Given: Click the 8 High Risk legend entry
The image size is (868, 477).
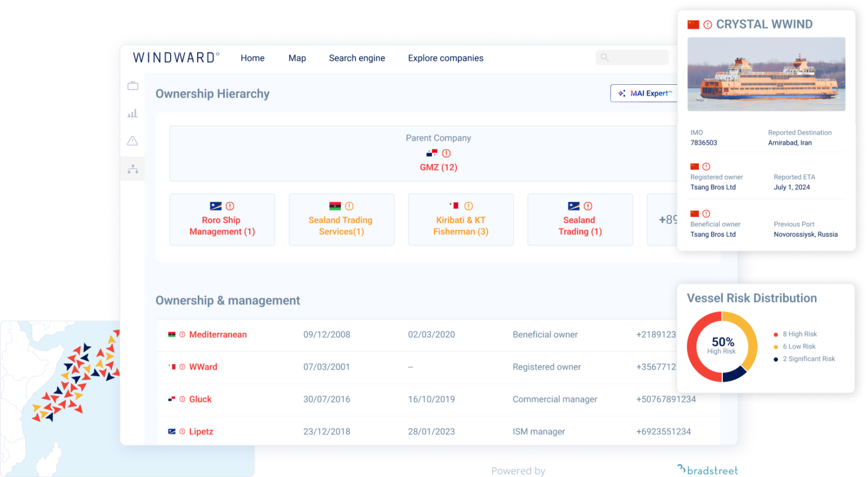Looking at the screenshot, I should (795, 334).
